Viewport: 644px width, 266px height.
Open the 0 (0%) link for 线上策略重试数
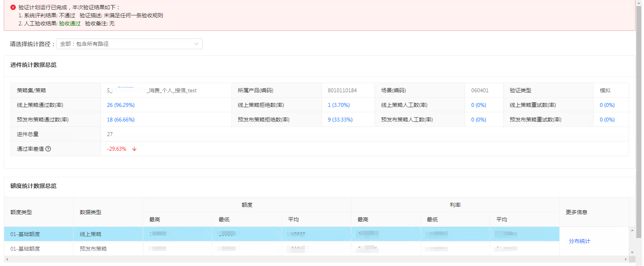point(607,105)
